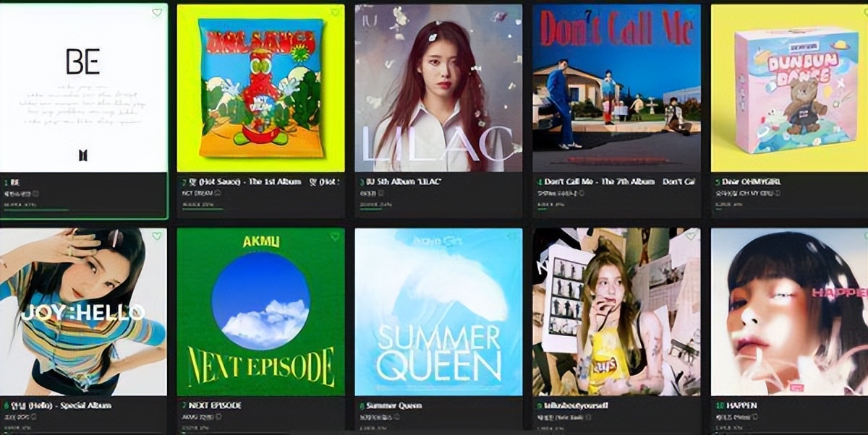This screenshot has width=868, height=435.
Task: Toggle heart on JOY Hello album cover
Action: tap(157, 236)
